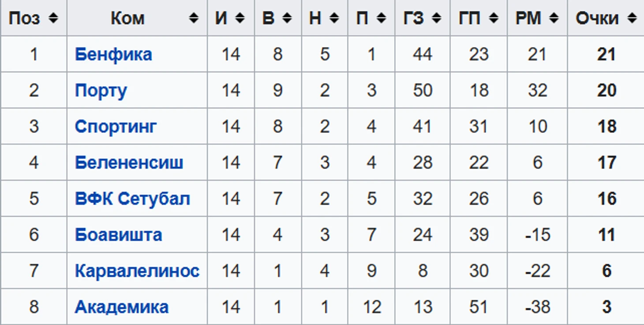Sort table by П column arrows
The width and height of the screenshot is (644, 325).
pyautogui.click(x=381, y=19)
